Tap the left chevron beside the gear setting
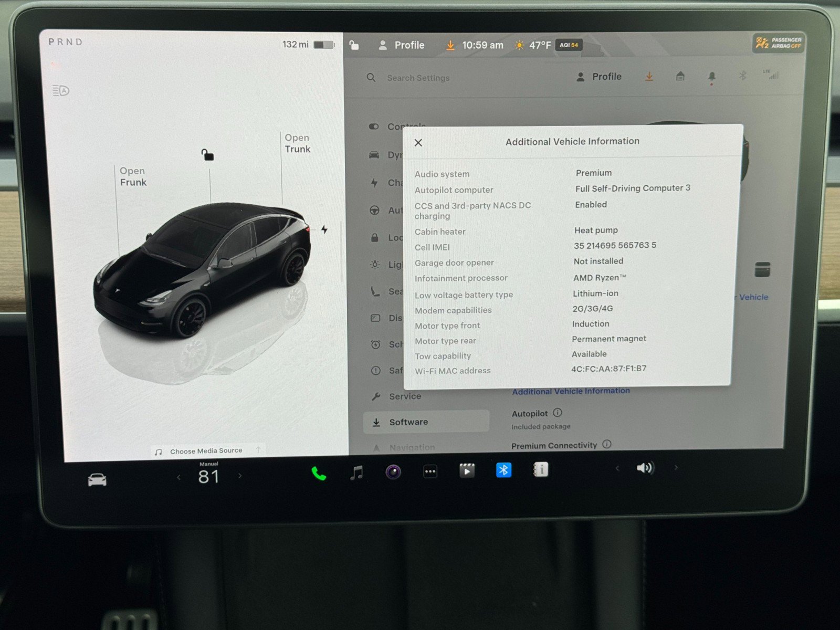 pos(178,477)
